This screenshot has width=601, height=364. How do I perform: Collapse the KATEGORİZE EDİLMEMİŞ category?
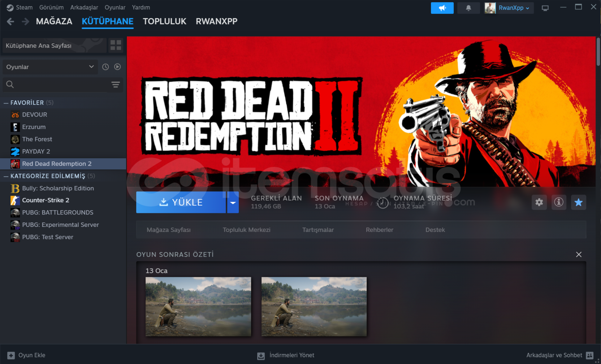click(x=6, y=176)
